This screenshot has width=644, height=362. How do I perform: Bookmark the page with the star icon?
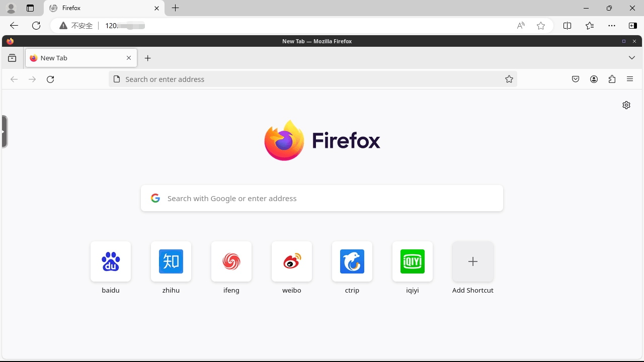[x=509, y=79]
